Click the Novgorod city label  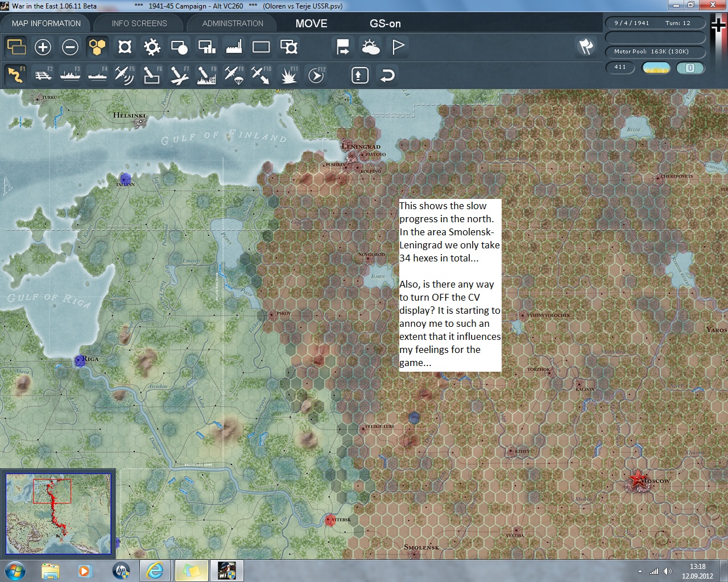click(371, 255)
